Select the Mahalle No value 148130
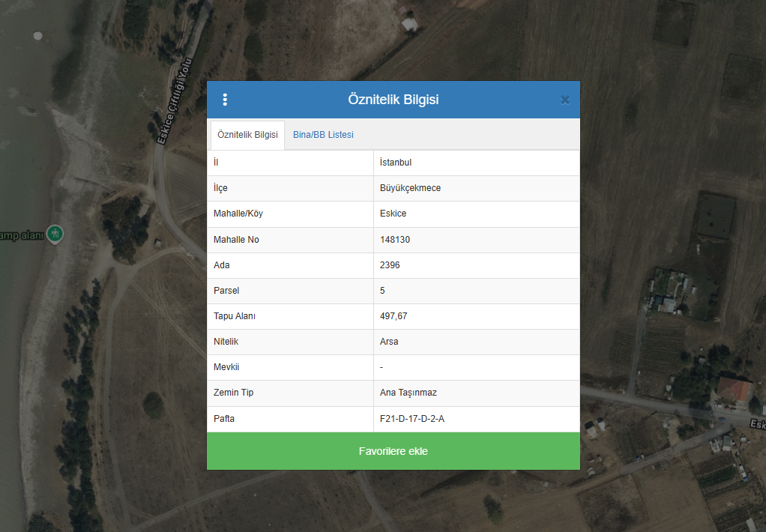The image size is (766, 532). pos(395,240)
